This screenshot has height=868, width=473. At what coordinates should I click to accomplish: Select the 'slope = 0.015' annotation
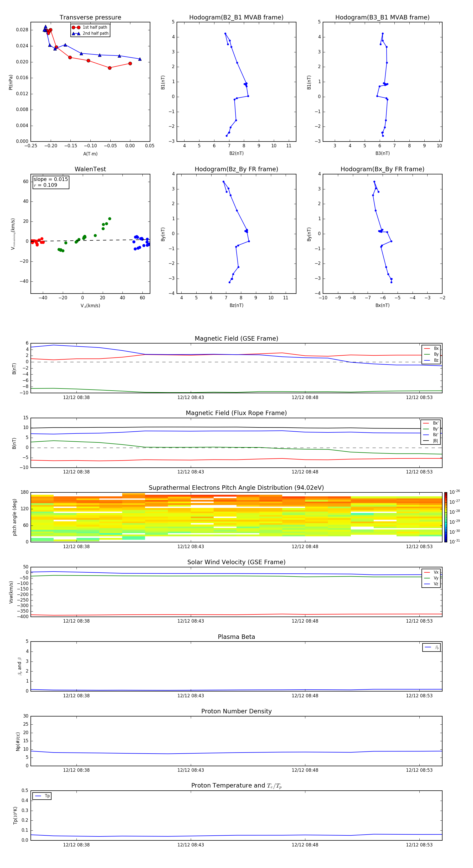pyautogui.click(x=50, y=179)
